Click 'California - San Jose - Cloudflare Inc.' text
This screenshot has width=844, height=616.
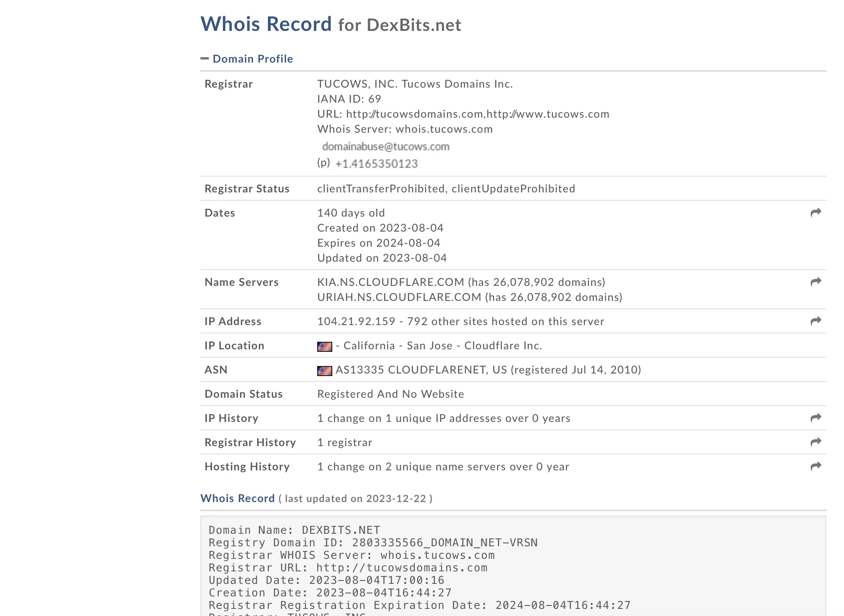coord(443,346)
